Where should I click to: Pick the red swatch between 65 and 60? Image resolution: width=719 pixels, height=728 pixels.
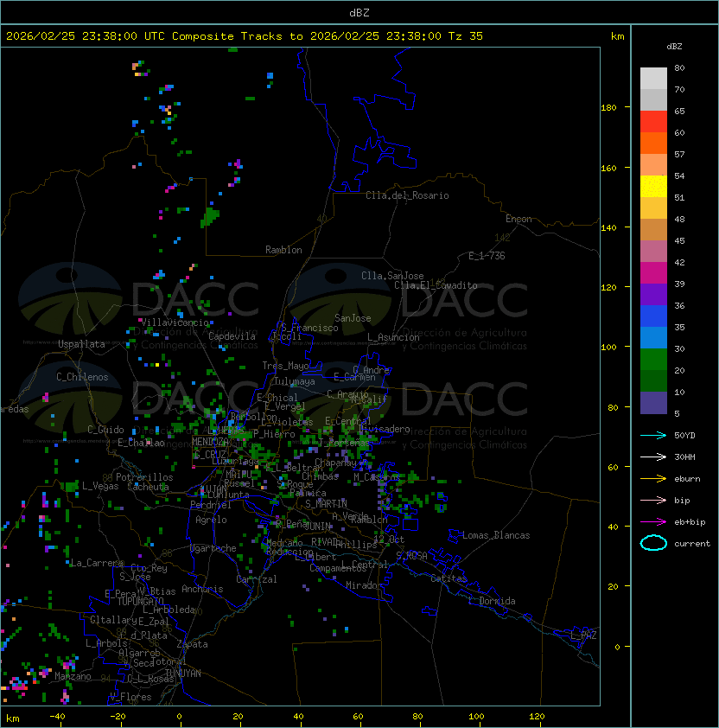click(653, 122)
